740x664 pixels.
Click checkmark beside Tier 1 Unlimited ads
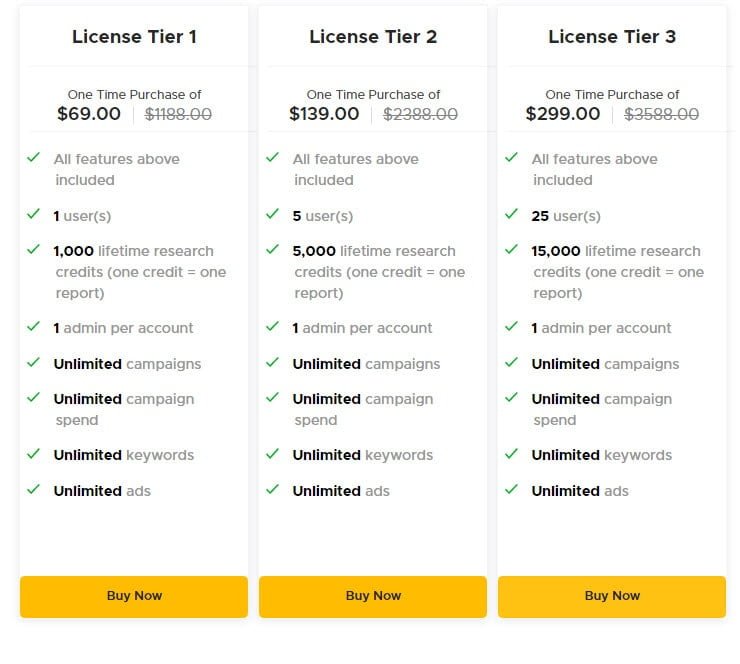(34, 489)
